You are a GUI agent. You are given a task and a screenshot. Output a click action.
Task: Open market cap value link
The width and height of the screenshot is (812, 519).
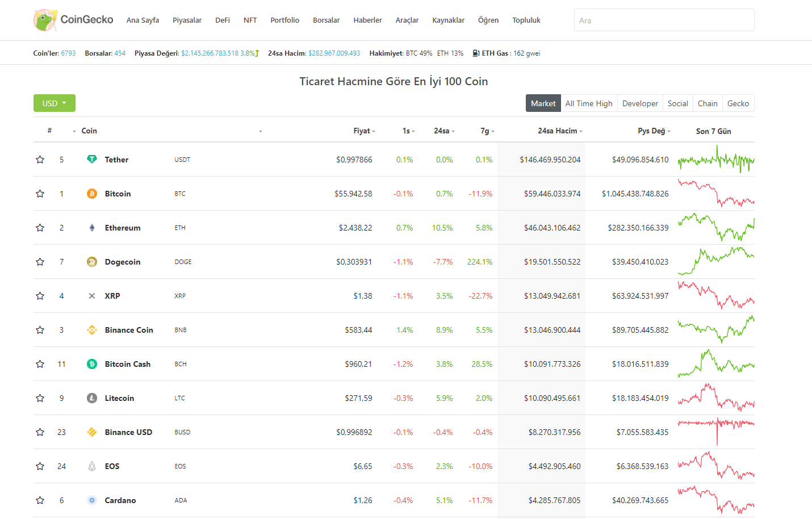[x=210, y=53]
